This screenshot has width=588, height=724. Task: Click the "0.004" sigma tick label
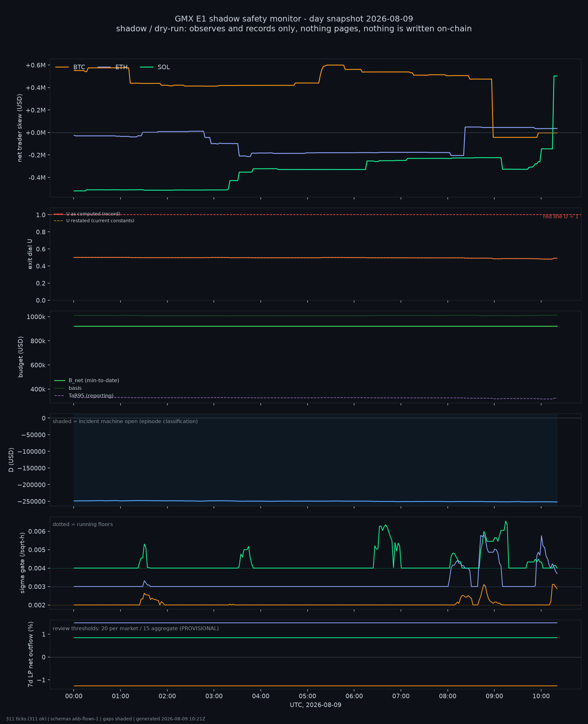37,568
